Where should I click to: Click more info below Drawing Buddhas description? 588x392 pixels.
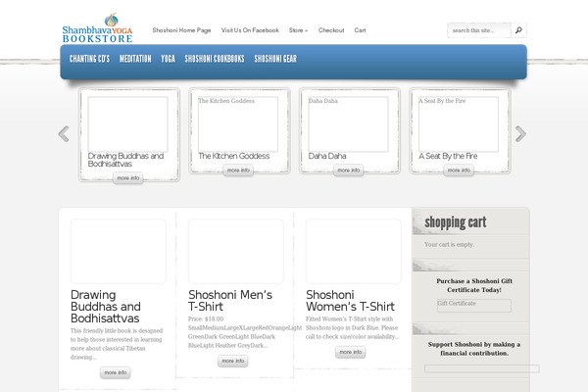coord(116,372)
